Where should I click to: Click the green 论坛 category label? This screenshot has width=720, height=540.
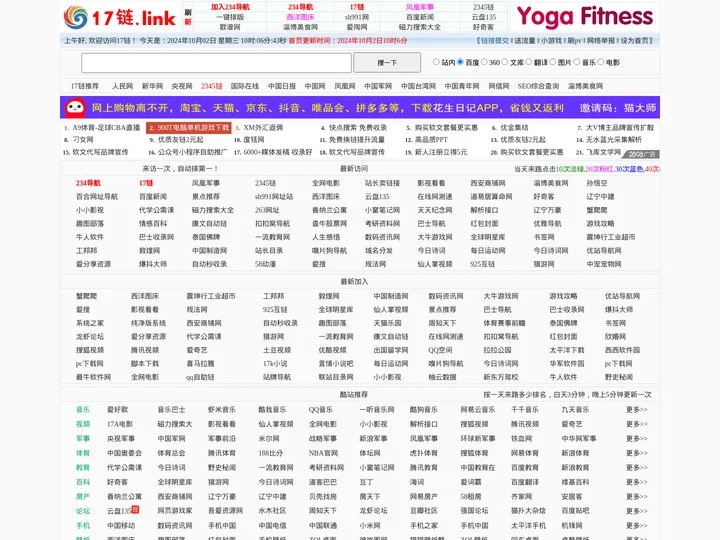(x=83, y=511)
